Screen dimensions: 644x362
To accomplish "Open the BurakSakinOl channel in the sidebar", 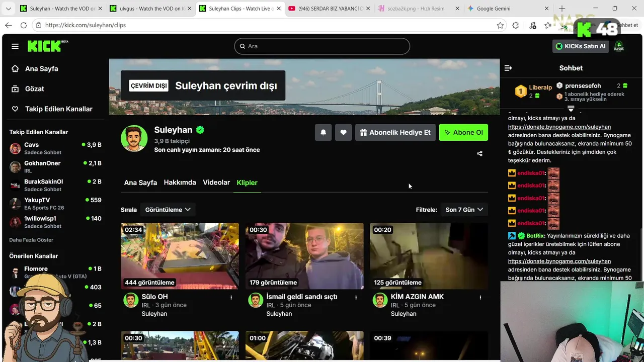I will pos(55,185).
